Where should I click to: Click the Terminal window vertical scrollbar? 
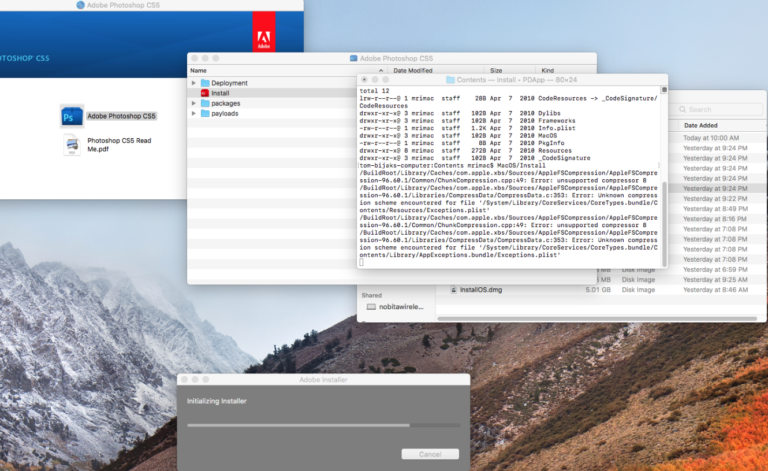(664, 224)
